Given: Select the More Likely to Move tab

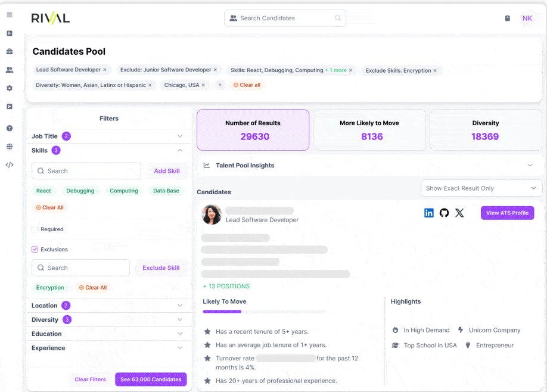Looking at the screenshot, I should (369, 130).
